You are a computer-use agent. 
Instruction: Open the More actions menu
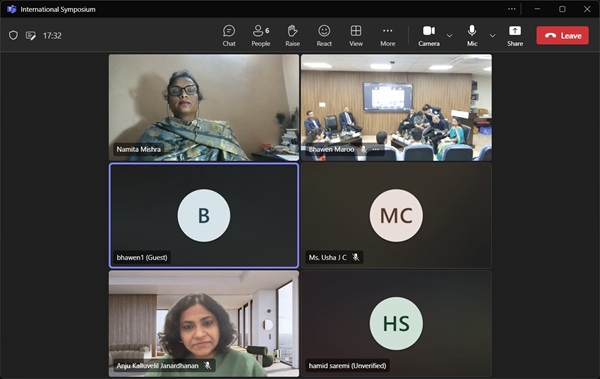388,36
